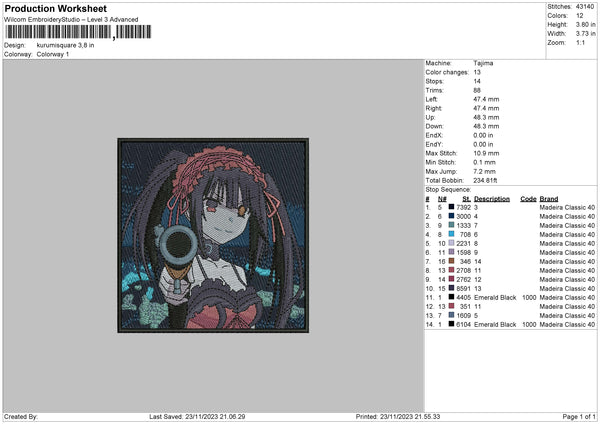
Task: Click stitch count 6104 in the last row
Action: (463, 325)
